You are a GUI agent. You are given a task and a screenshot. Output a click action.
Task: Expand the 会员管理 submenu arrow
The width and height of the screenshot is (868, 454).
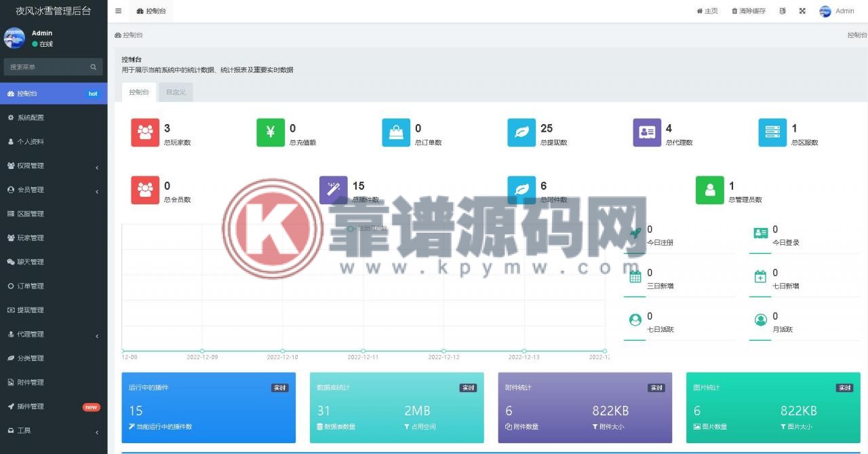click(97, 191)
